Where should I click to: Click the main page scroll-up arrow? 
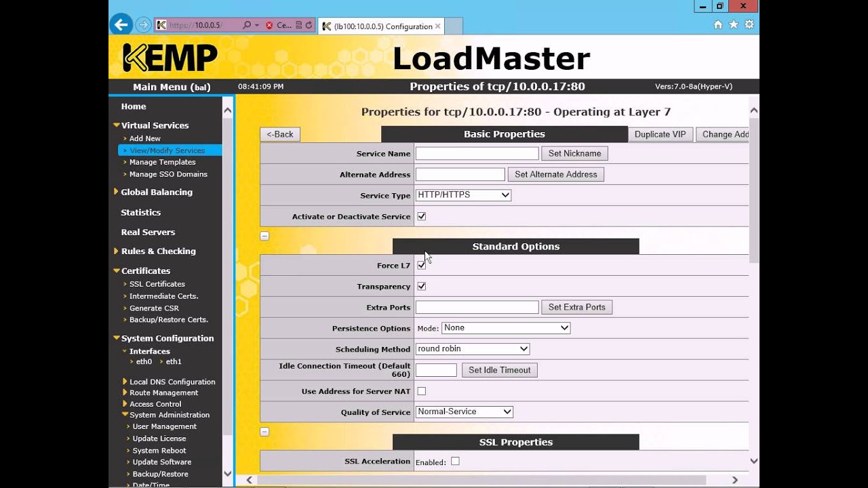point(753,110)
